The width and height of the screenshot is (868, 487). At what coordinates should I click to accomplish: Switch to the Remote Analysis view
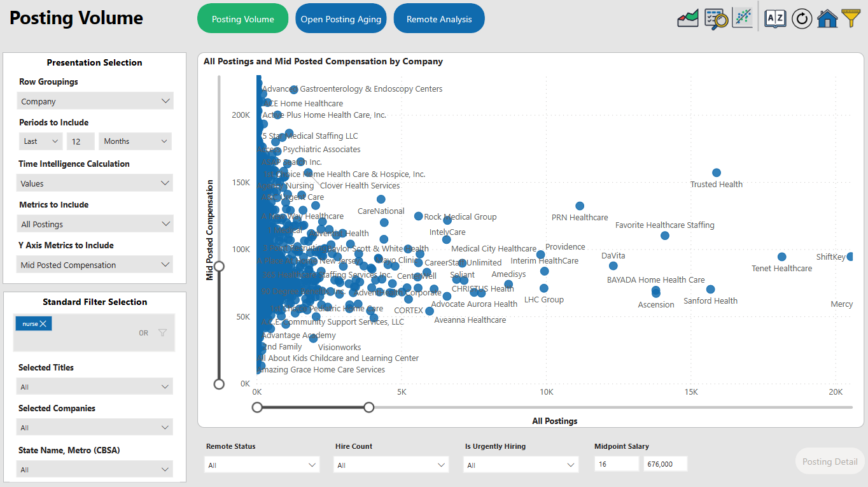438,18
